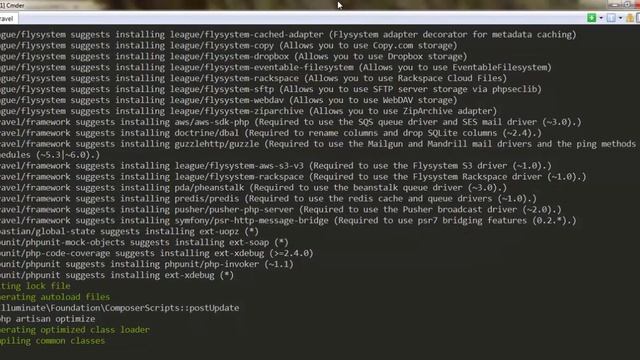Click the 'autoload files' yellow status line
This screenshot has height=360, width=640.
[55, 298]
